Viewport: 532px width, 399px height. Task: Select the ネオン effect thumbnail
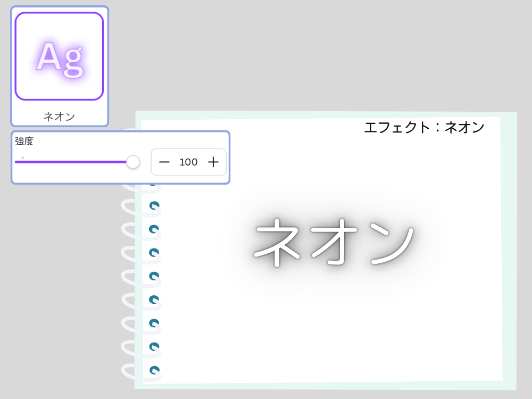59,65
